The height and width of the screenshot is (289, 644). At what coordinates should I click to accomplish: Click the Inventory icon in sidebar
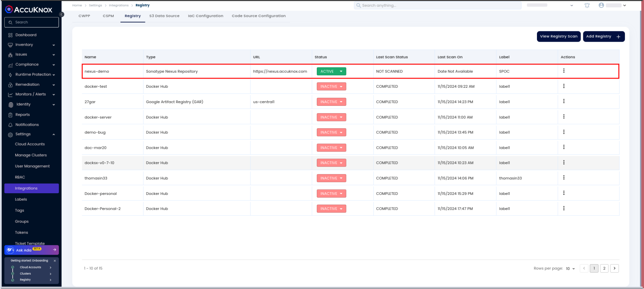pyautogui.click(x=10, y=45)
